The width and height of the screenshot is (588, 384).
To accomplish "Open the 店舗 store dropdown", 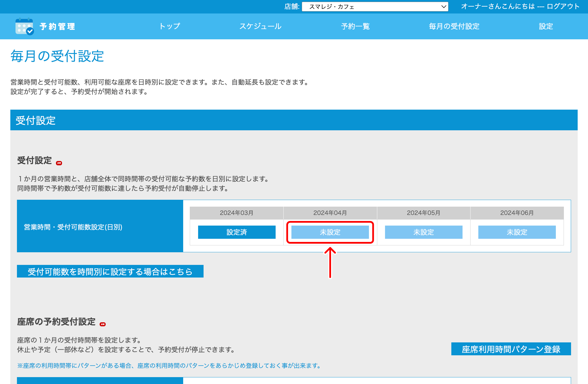I will [374, 7].
